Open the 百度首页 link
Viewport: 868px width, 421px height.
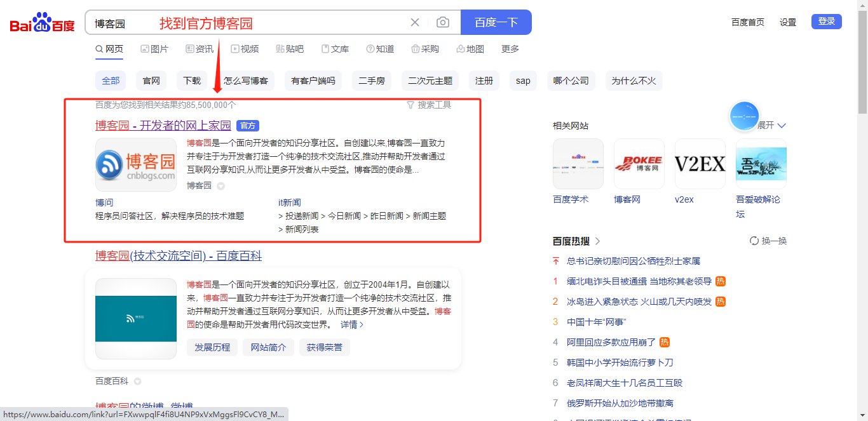[x=748, y=22]
